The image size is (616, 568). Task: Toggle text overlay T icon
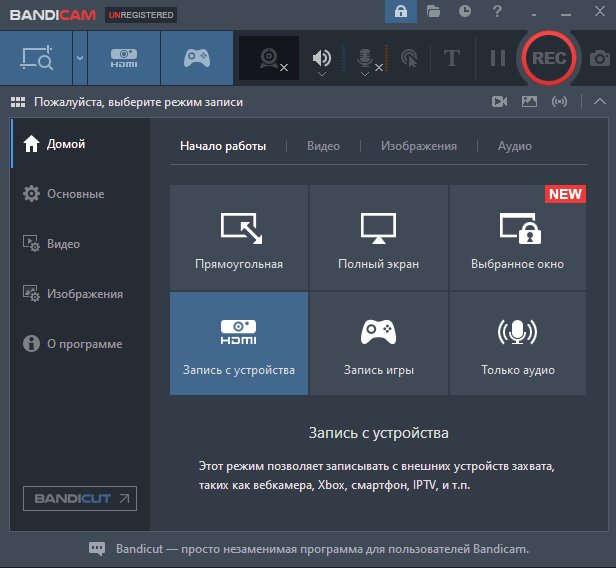tap(452, 58)
